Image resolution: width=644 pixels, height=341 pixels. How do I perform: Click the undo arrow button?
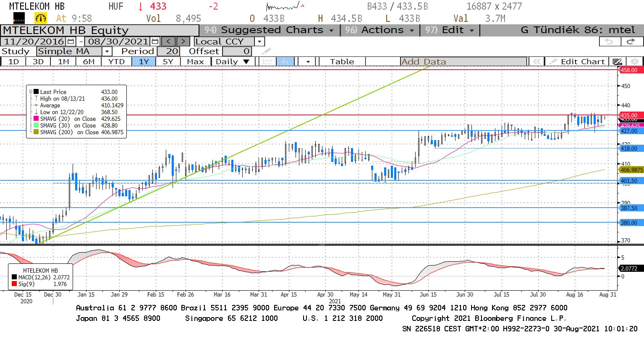tap(609, 42)
